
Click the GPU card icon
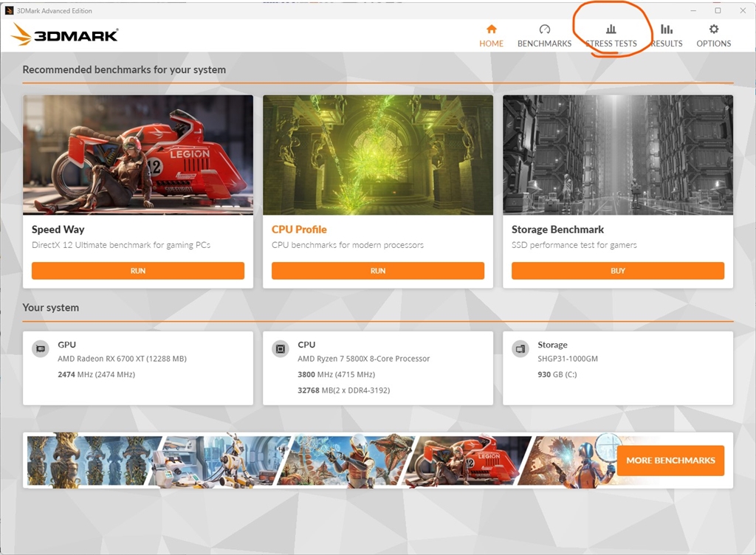41,348
